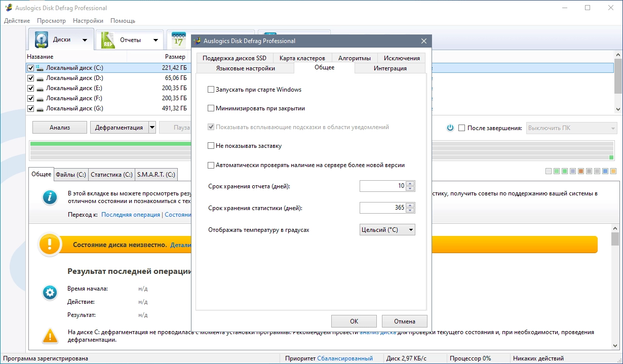The width and height of the screenshot is (623, 364).
Task: Switch to Интеграция tab
Action: 390,68
